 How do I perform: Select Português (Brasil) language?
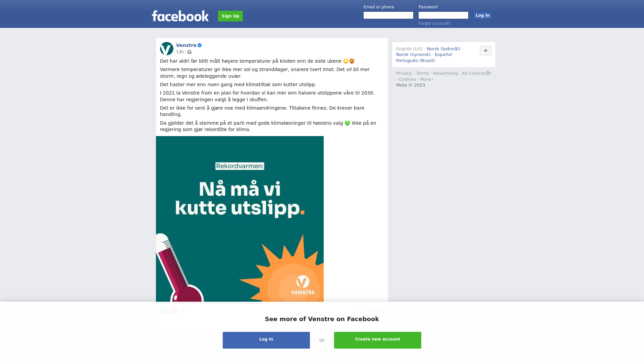(415, 61)
